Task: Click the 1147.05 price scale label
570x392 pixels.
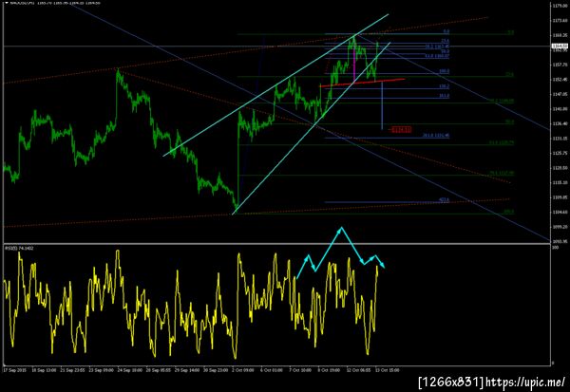Action: 560,94
